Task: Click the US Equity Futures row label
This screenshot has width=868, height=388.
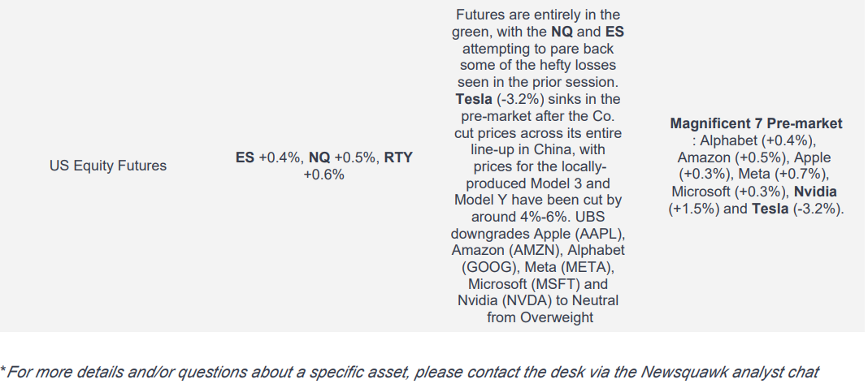Action: click(108, 166)
